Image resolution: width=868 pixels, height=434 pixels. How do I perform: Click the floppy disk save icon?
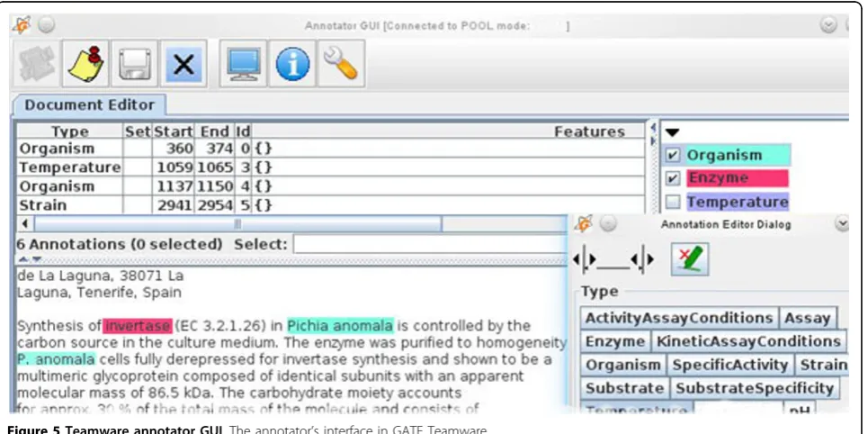135,65
